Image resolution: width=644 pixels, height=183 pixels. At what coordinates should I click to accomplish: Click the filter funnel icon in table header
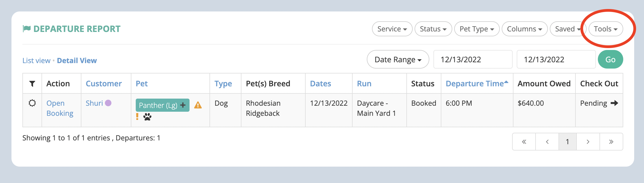(x=32, y=84)
